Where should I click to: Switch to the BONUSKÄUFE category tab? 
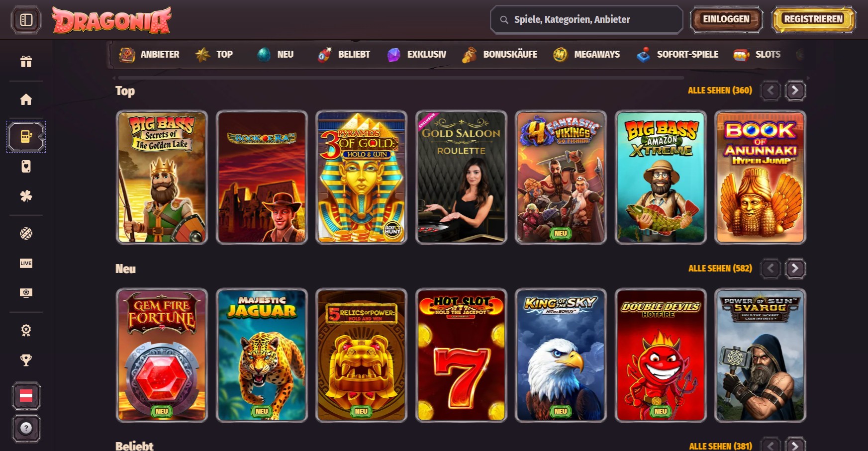[x=499, y=54]
